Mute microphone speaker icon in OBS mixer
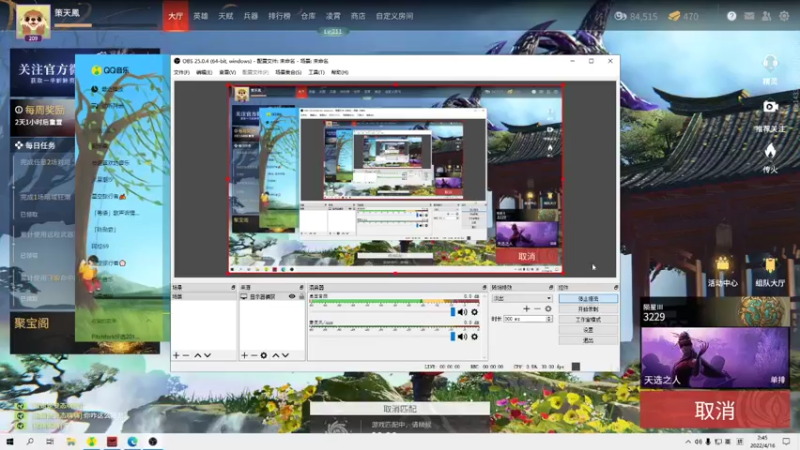This screenshot has height=450, width=800. click(462, 337)
